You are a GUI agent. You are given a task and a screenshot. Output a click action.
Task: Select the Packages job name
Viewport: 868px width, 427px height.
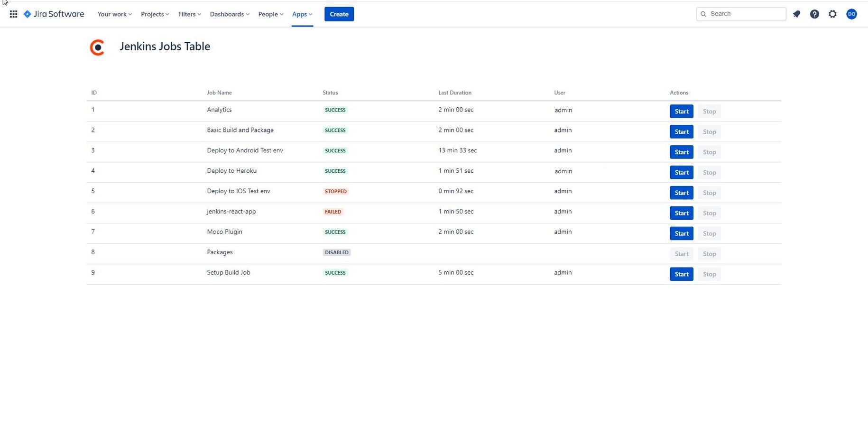tap(220, 253)
